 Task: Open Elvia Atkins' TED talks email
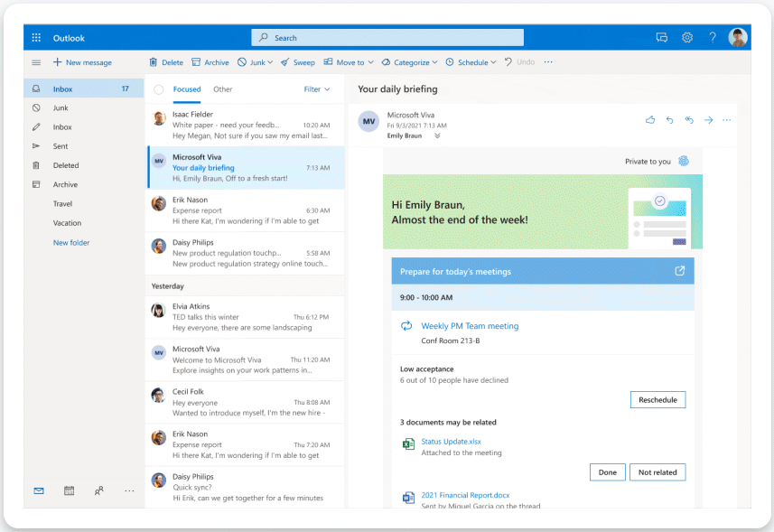click(246, 317)
